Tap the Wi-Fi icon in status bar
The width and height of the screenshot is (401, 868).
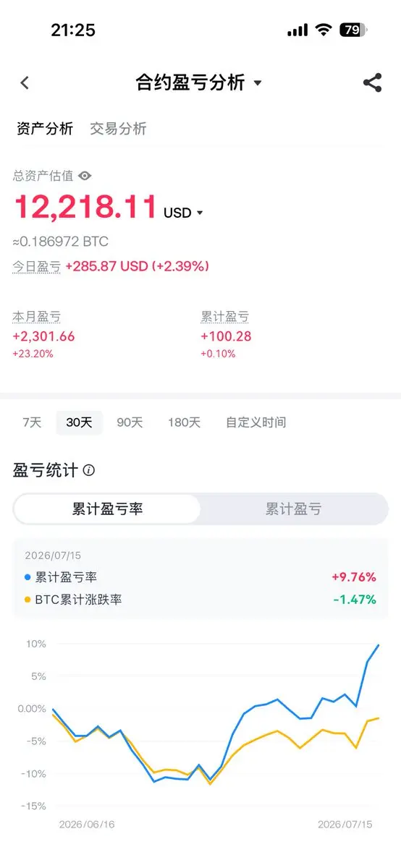(323, 30)
